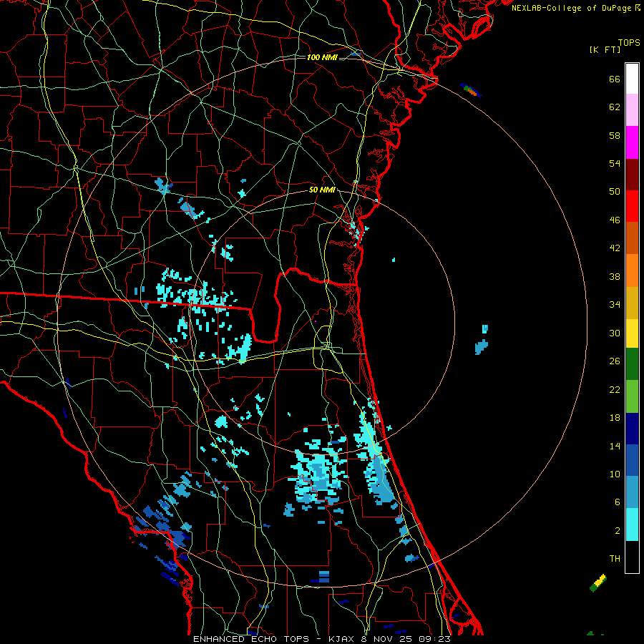Viewport: 644px width, 644px height.
Task: Click legend value 2
Action: tap(618, 531)
